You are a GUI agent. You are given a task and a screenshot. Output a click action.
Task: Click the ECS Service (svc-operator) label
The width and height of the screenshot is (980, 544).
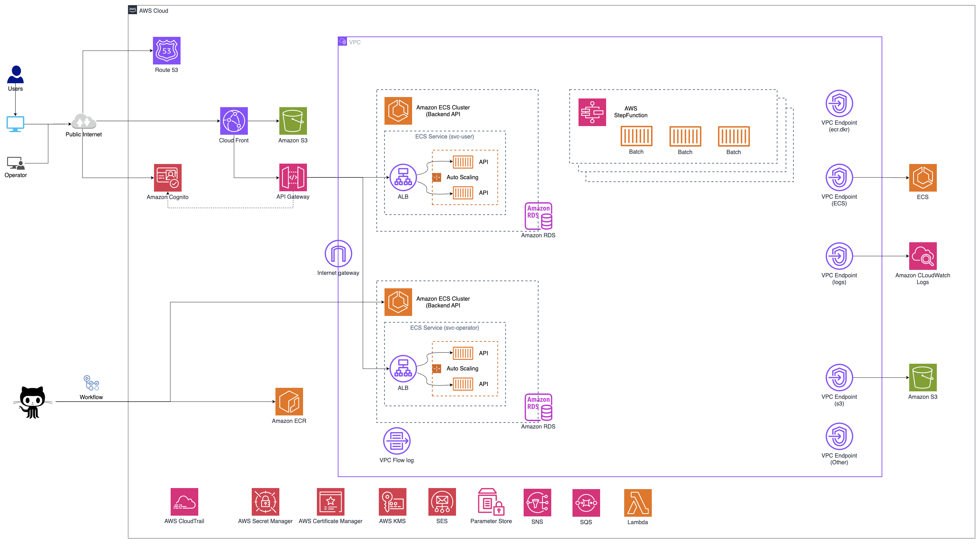pyautogui.click(x=444, y=327)
